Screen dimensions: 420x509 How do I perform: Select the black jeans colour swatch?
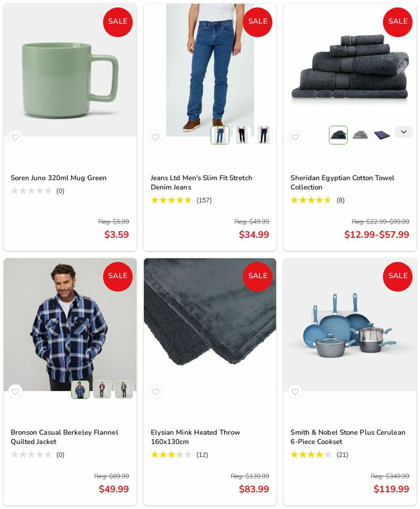point(242,135)
